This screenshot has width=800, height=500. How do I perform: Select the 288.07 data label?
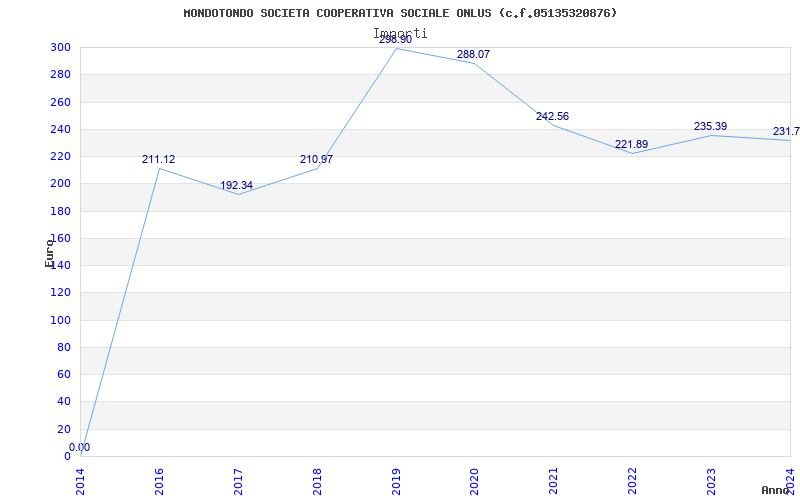click(x=473, y=55)
